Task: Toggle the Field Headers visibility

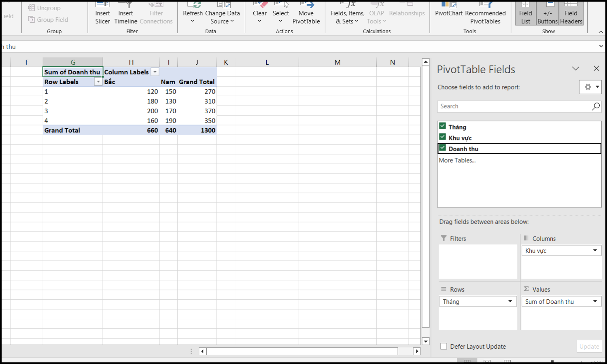Action: 571,13
